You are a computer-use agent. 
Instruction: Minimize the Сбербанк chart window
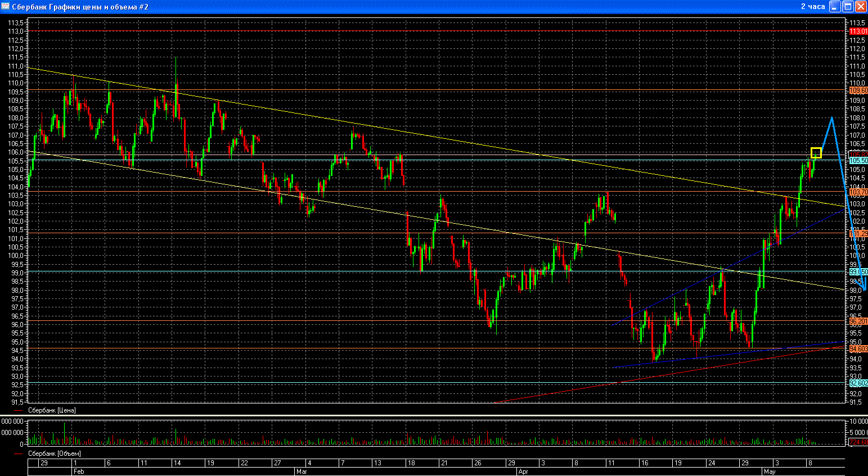pyautogui.click(x=835, y=7)
